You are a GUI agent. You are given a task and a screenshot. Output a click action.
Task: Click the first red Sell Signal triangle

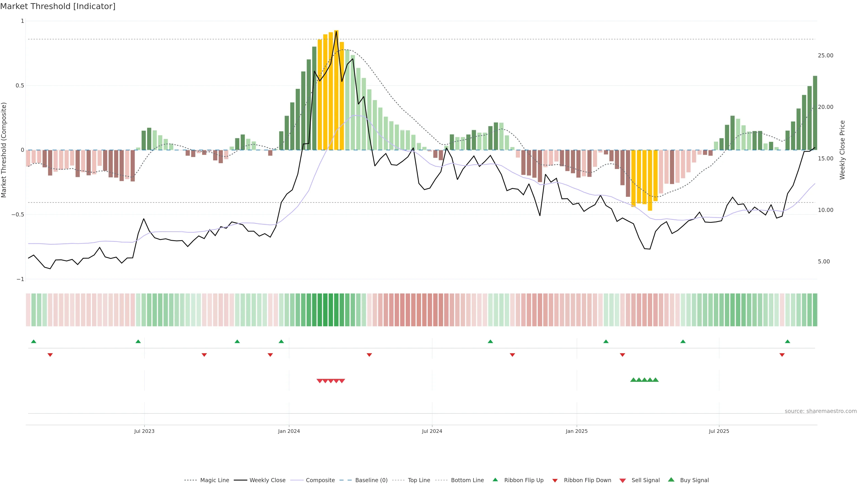[x=319, y=381]
